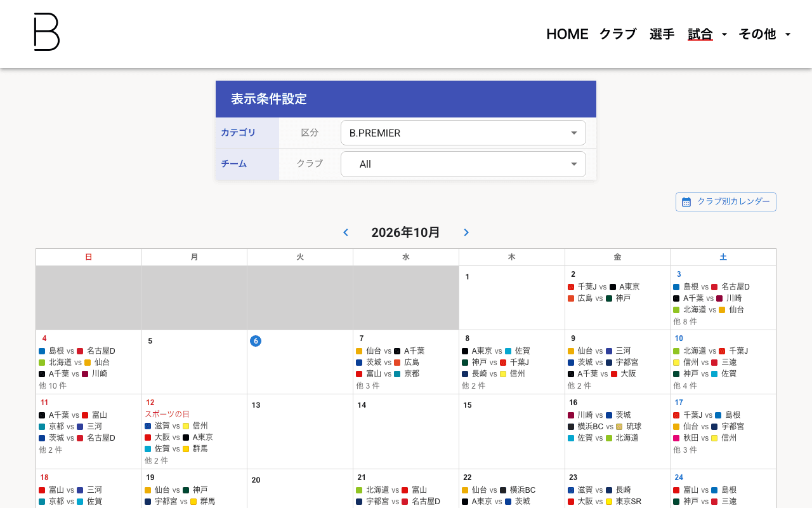Open the 試合 menu item
This screenshot has height=508, width=812.
700,34
